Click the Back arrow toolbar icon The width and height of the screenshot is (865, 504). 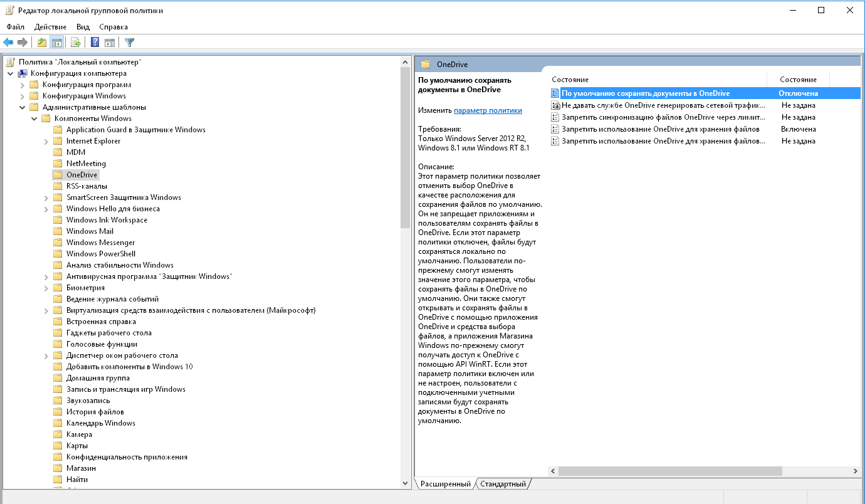click(8, 43)
